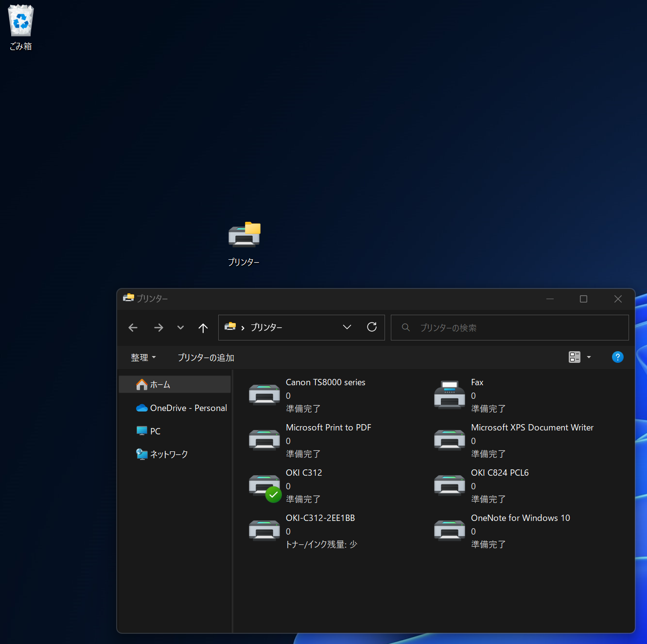Select the Fax device icon

449,394
